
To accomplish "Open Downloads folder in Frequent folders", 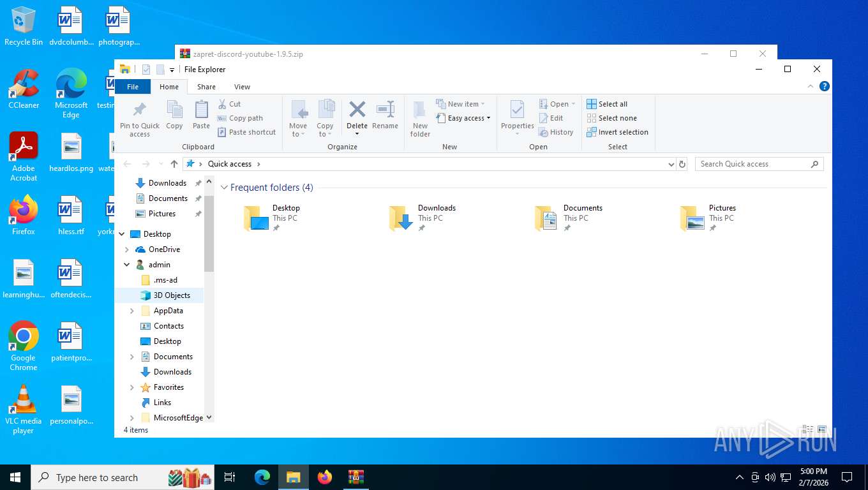I will 423,218.
